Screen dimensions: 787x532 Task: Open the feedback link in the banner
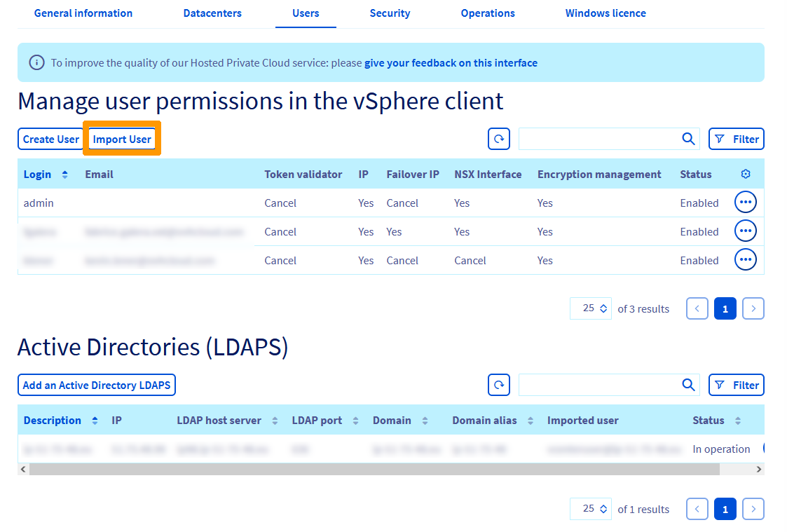(450, 62)
